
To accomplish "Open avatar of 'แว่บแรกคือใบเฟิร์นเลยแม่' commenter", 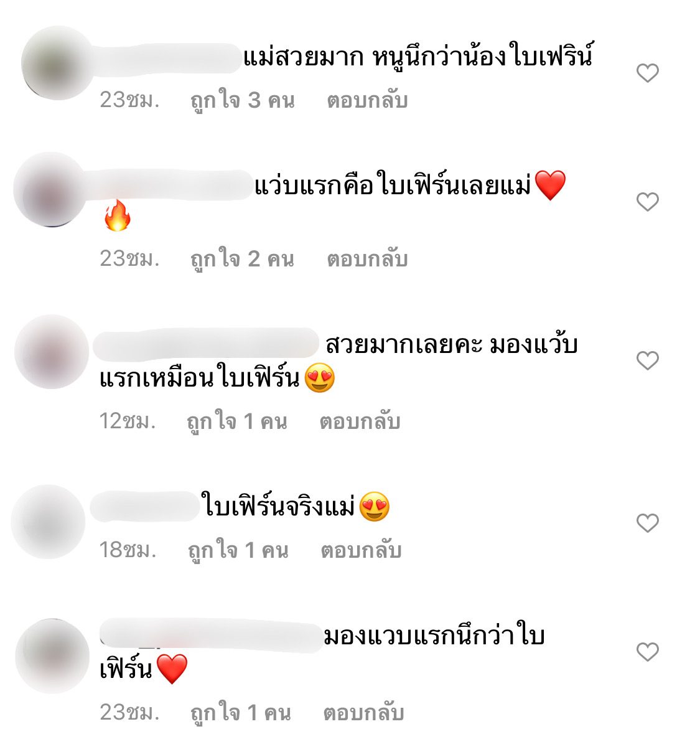I will point(50,189).
